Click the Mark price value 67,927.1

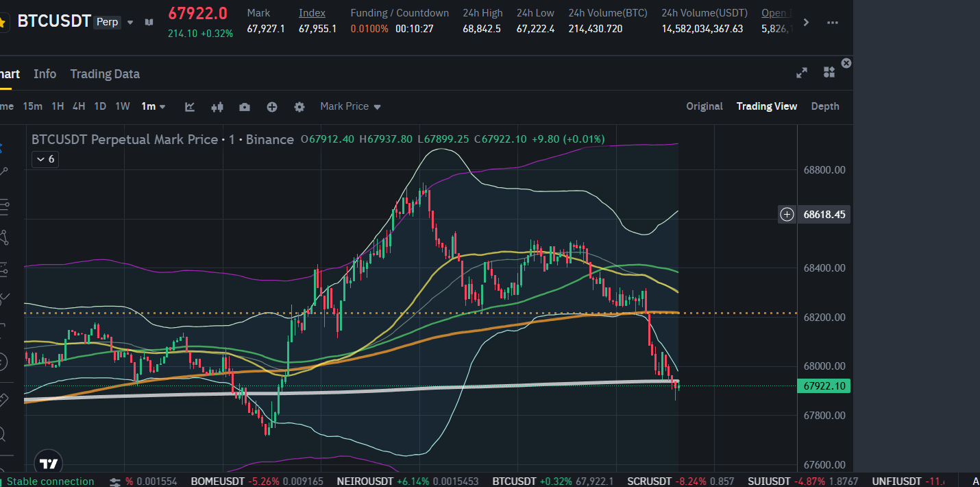266,29
